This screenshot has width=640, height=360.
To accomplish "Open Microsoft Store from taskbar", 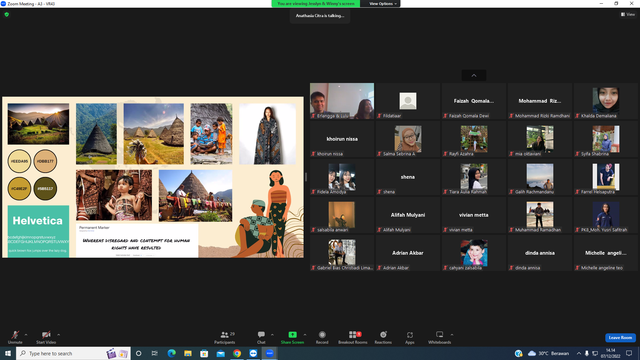I will click(x=204, y=353).
